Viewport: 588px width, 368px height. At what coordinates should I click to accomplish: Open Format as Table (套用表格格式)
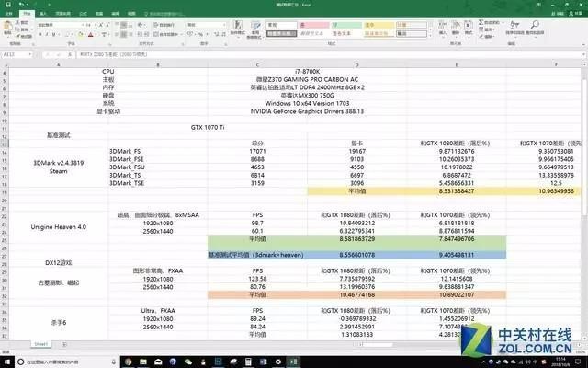pos(255,29)
